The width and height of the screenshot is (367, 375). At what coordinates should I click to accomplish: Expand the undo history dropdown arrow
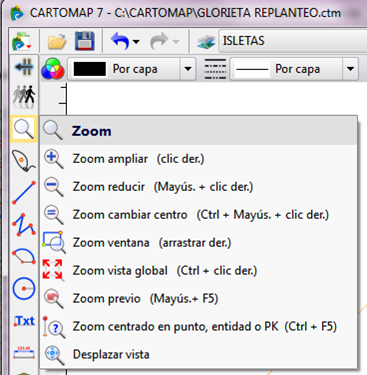(136, 42)
